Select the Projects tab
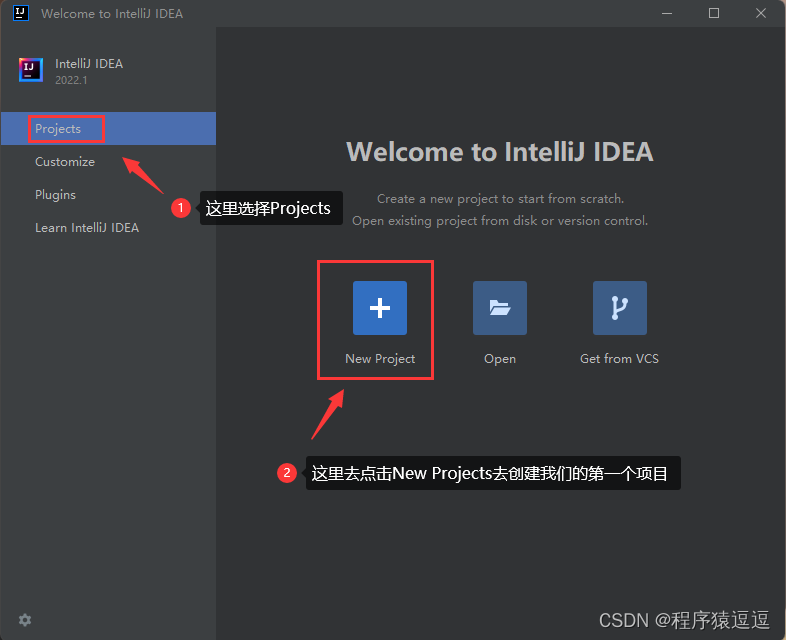 (108, 129)
